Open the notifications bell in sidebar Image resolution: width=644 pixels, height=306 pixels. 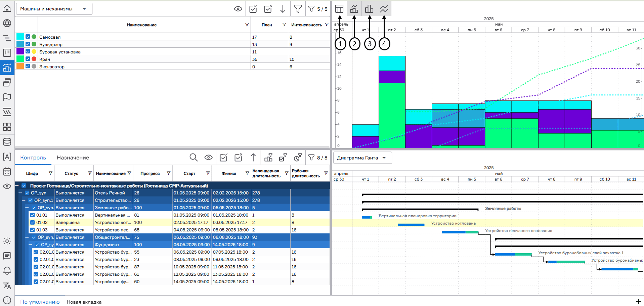pos(7,271)
